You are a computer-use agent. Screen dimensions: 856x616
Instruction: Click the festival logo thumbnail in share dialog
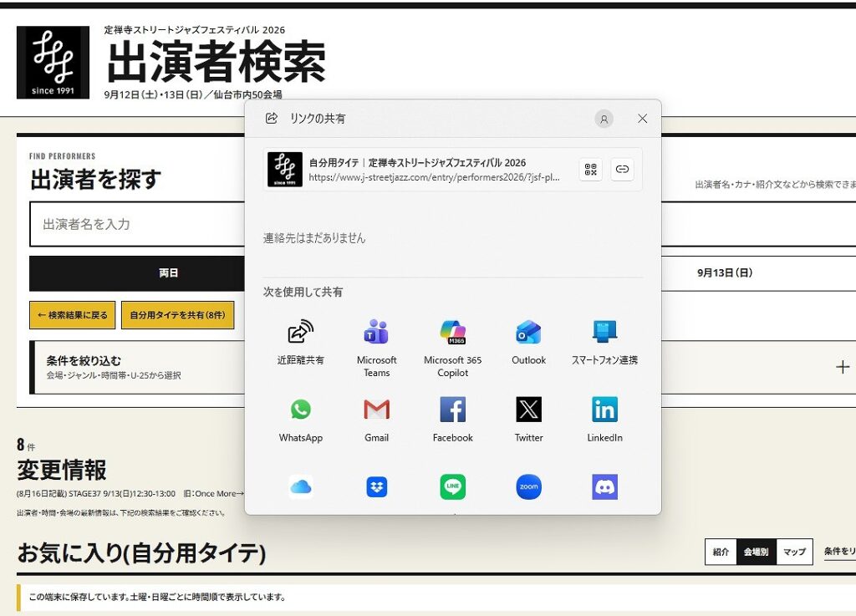(284, 169)
